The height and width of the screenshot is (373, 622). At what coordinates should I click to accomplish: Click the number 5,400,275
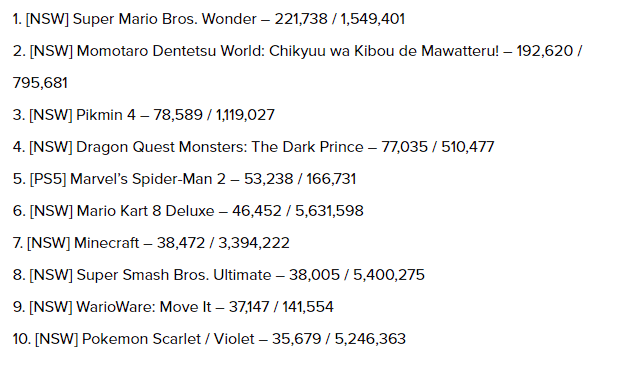[x=389, y=275]
